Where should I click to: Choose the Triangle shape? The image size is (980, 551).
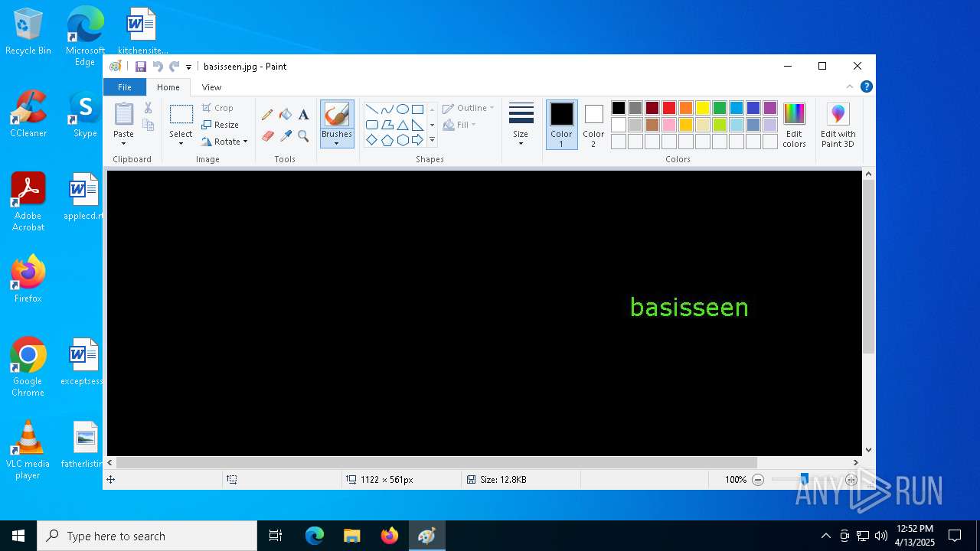pyautogui.click(x=402, y=125)
